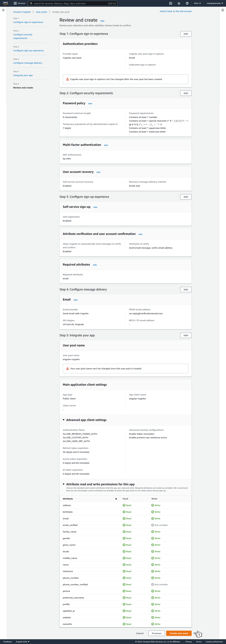Click the Create user pool button
The image size is (226, 644).
179,633
